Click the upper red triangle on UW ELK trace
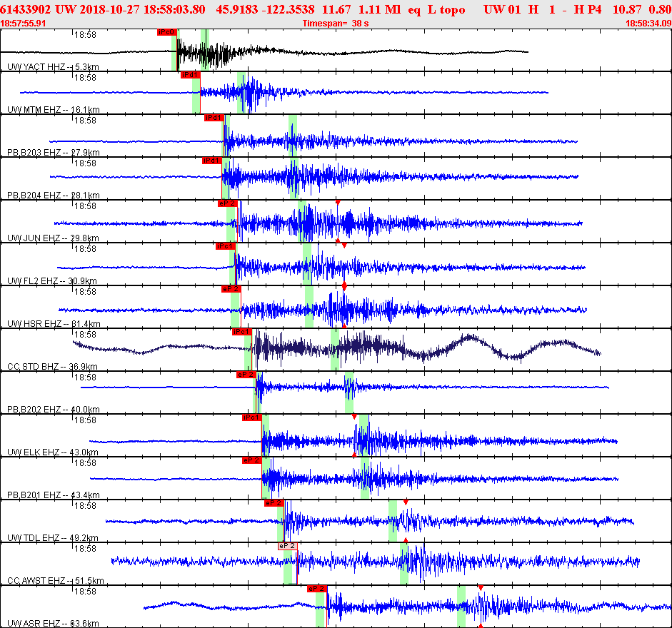Image resolution: width=672 pixels, height=628 pixels. tap(354, 417)
